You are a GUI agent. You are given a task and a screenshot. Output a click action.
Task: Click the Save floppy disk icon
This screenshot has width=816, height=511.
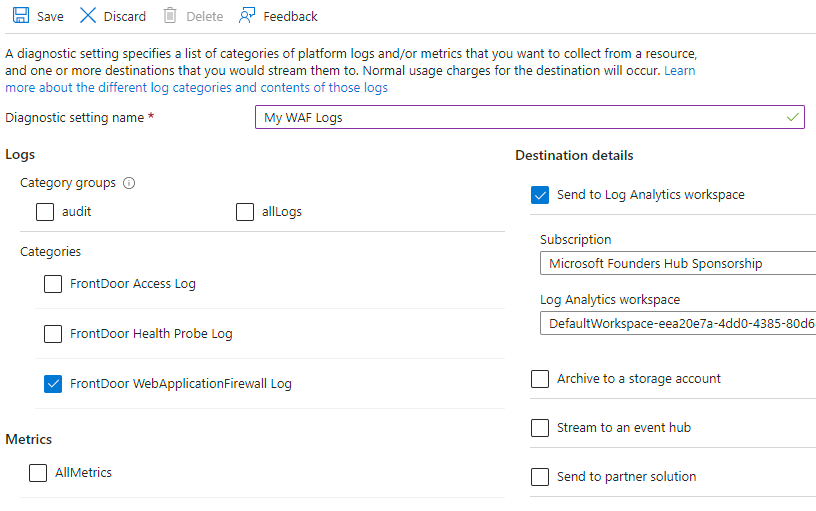coord(21,16)
